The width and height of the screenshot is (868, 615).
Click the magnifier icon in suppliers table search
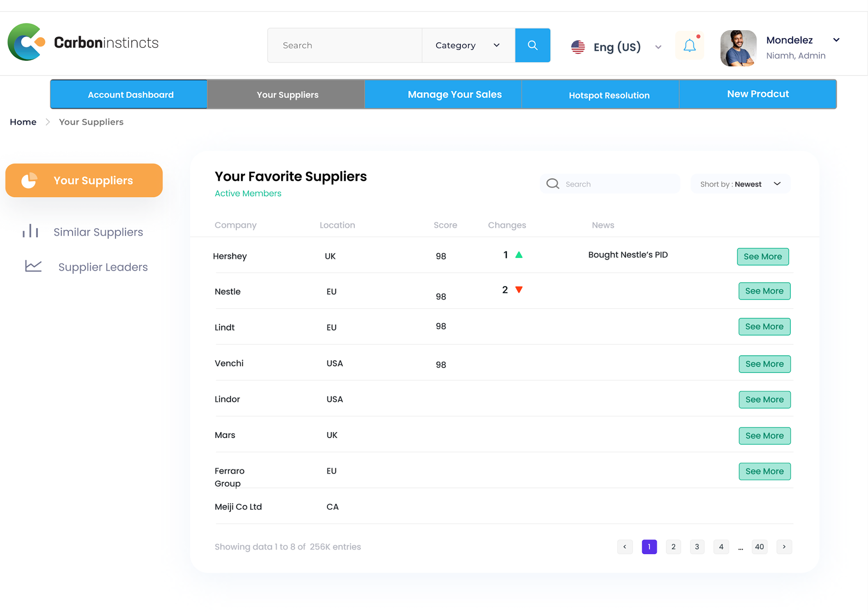[552, 183]
